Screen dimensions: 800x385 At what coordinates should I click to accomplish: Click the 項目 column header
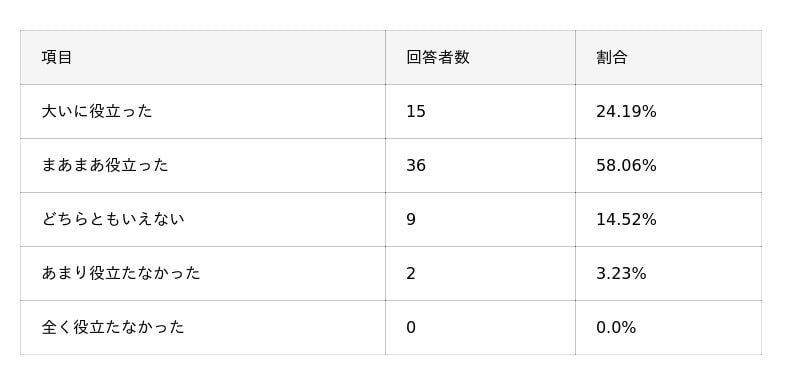57,58
